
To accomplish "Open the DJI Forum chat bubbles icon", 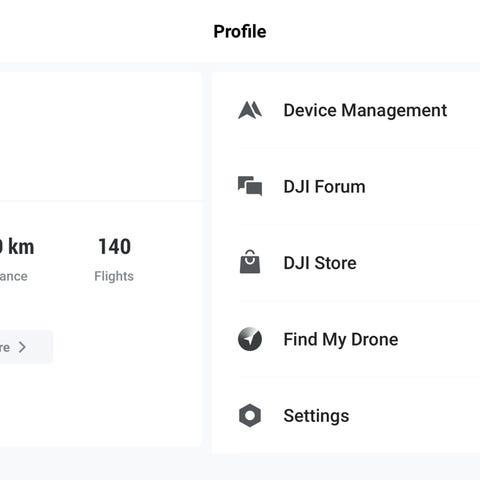I will tap(250, 186).
